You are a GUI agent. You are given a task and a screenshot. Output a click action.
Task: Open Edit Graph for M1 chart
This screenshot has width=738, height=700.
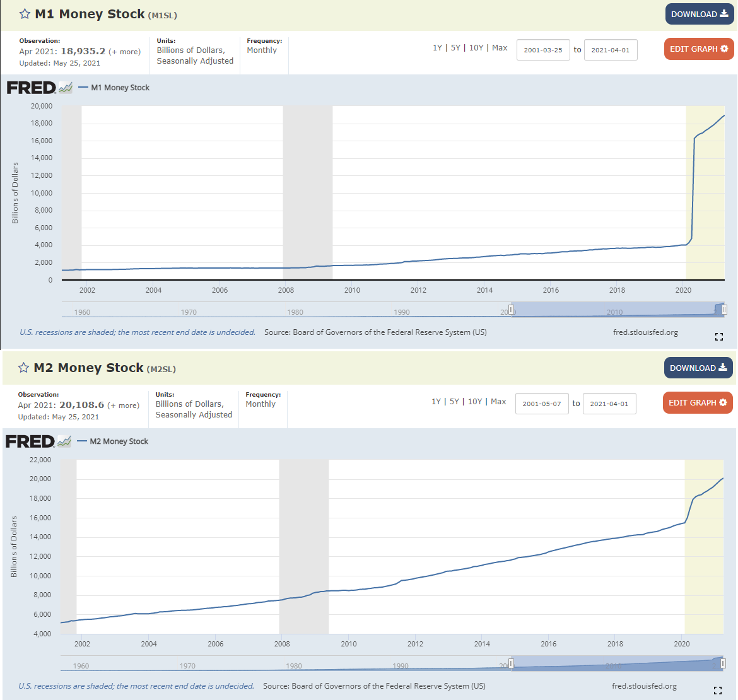(x=699, y=49)
